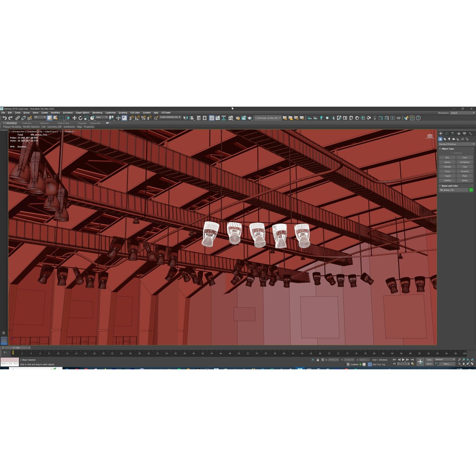Click the Auto key button
The image size is (476, 476).
[x=429, y=360]
